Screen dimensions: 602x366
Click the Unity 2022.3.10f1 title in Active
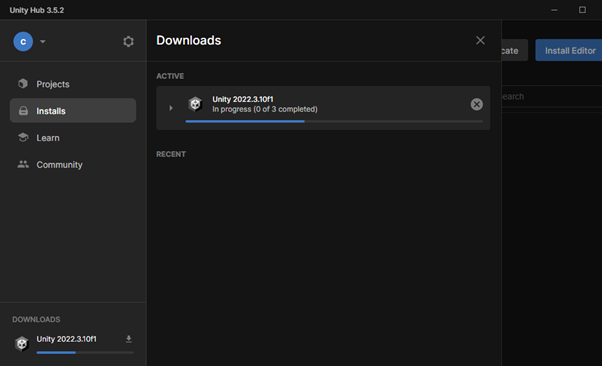coord(243,99)
